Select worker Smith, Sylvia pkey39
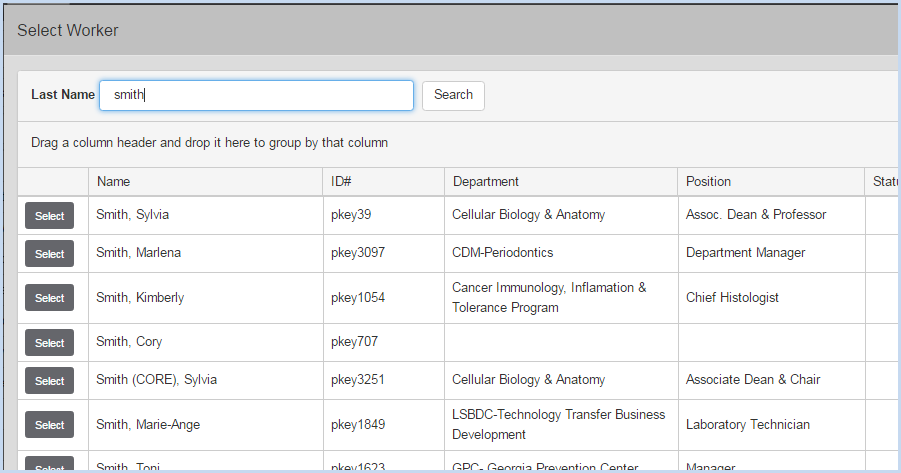901x473 pixels. click(x=49, y=216)
